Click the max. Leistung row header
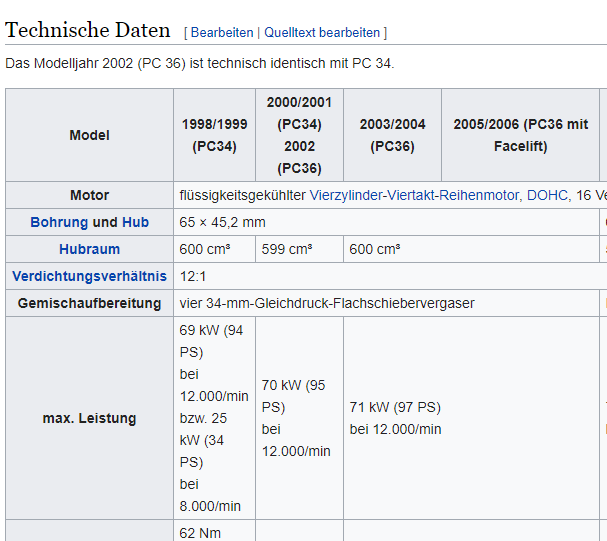The height and width of the screenshot is (541, 607). (x=89, y=418)
